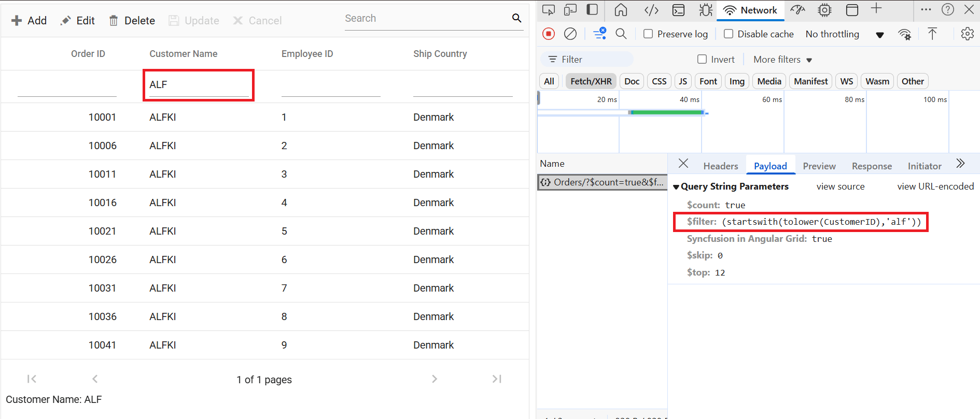Image resolution: width=980 pixels, height=419 pixels.
Task: Select the CSS filter
Action: coord(659,81)
